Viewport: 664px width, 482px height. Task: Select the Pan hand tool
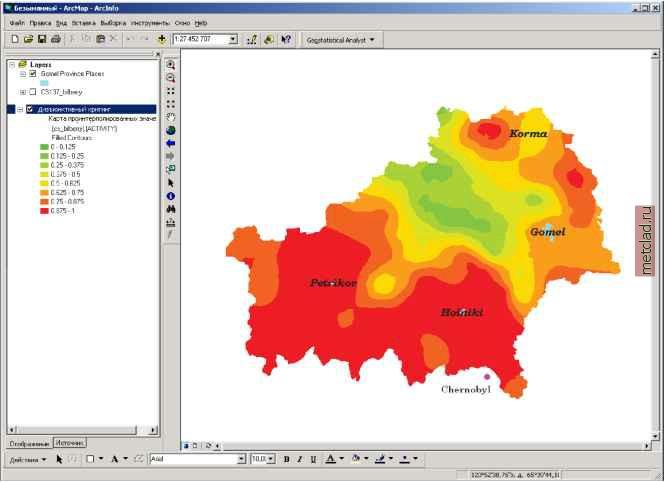tap(170, 117)
